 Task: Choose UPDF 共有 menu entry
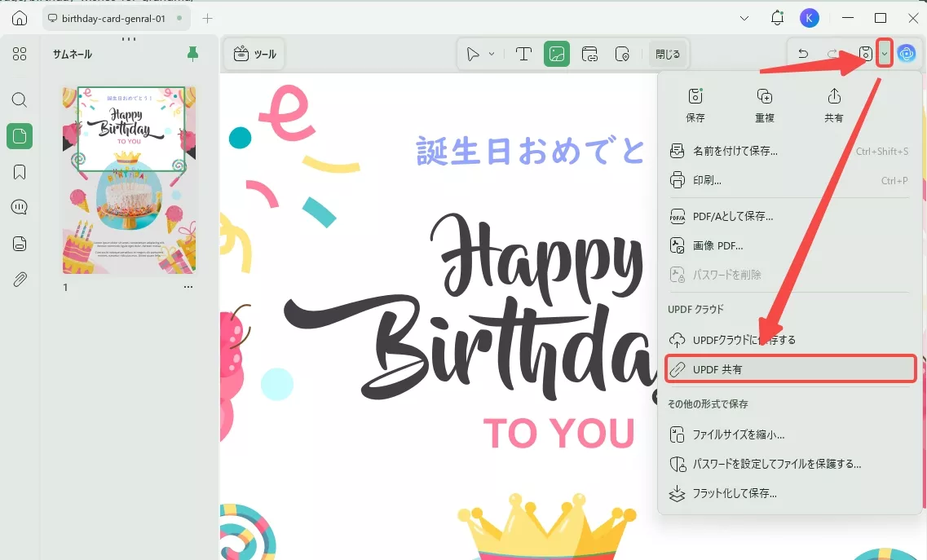tap(790, 369)
